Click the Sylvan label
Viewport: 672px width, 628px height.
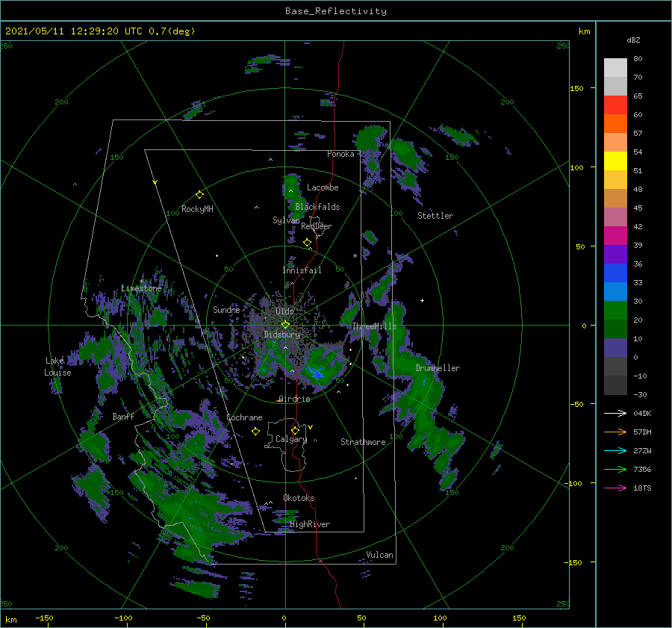click(286, 220)
